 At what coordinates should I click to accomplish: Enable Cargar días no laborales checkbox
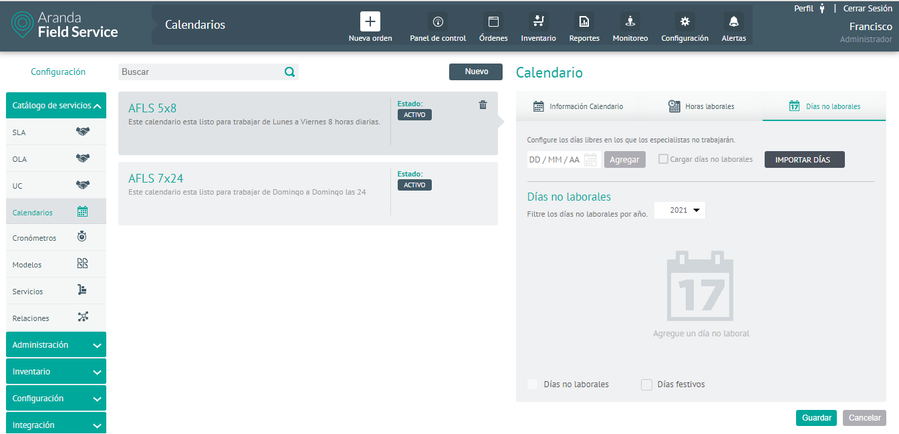click(664, 160)
